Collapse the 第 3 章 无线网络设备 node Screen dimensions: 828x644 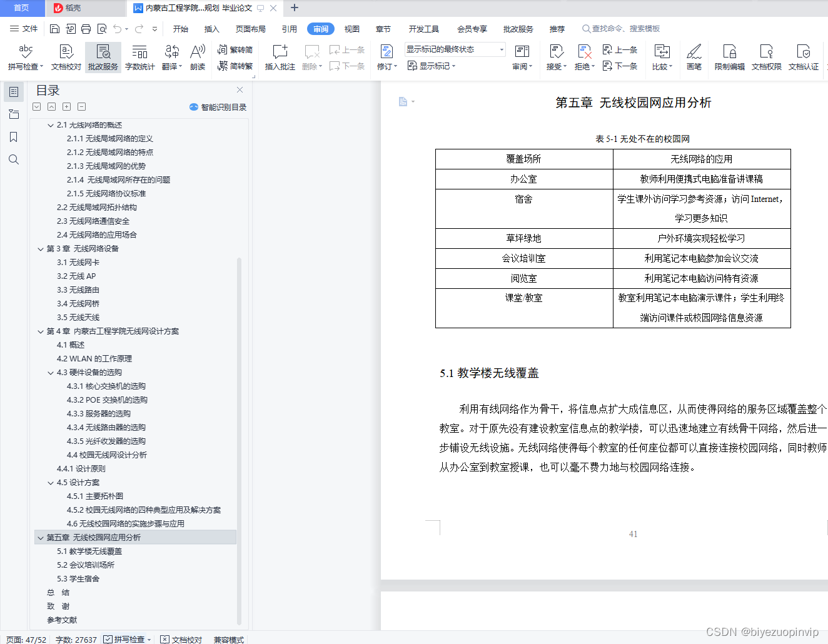click(x=41, y=249)
